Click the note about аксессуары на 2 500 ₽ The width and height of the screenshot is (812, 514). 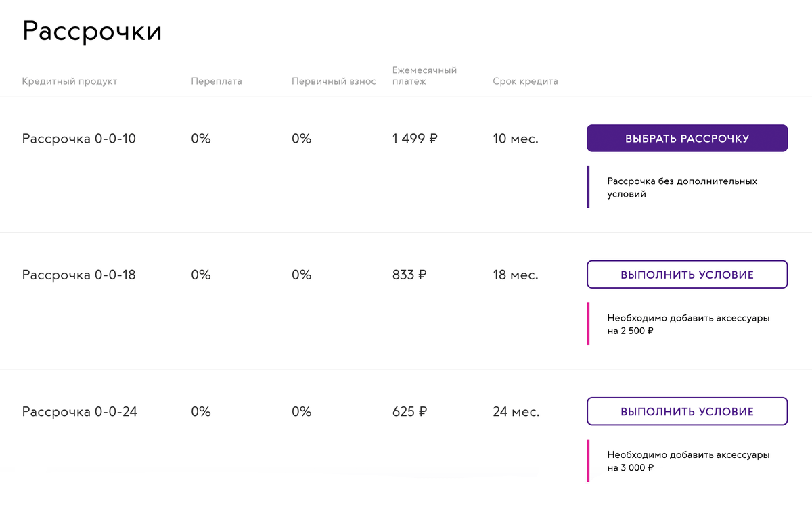688,324
